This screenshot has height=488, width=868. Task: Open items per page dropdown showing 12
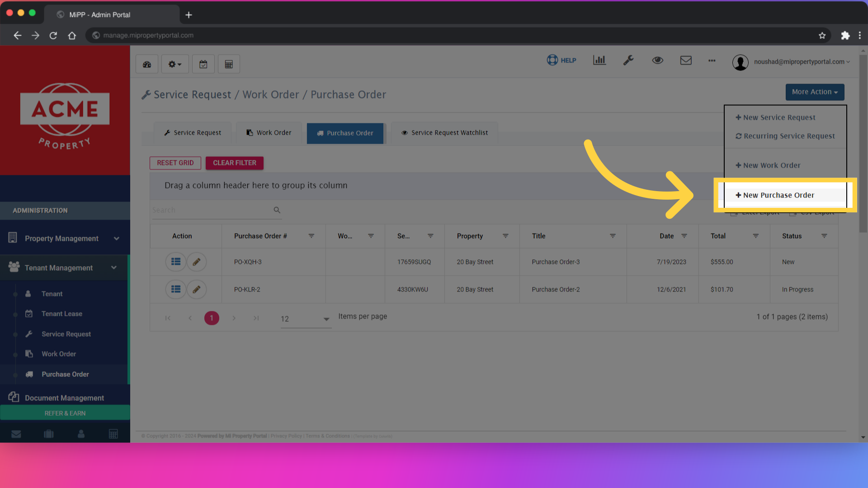[x=306, y=319]
